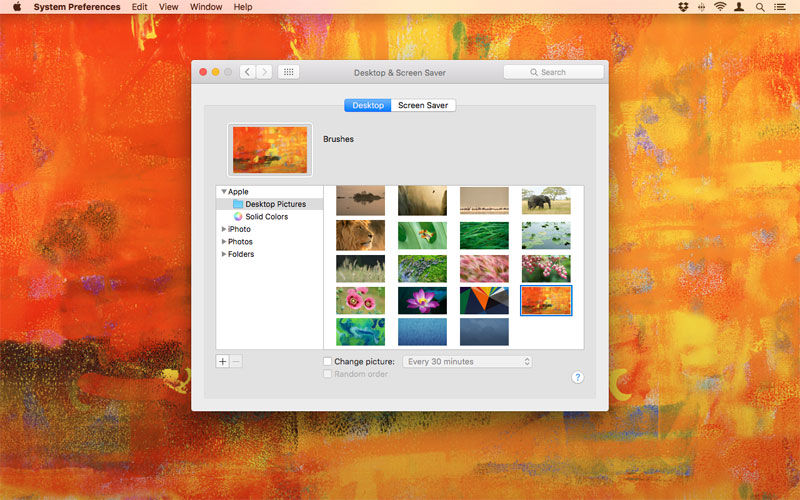Choose the elephant wallpaper
The image size is (800, 500).
pos(546,201)
